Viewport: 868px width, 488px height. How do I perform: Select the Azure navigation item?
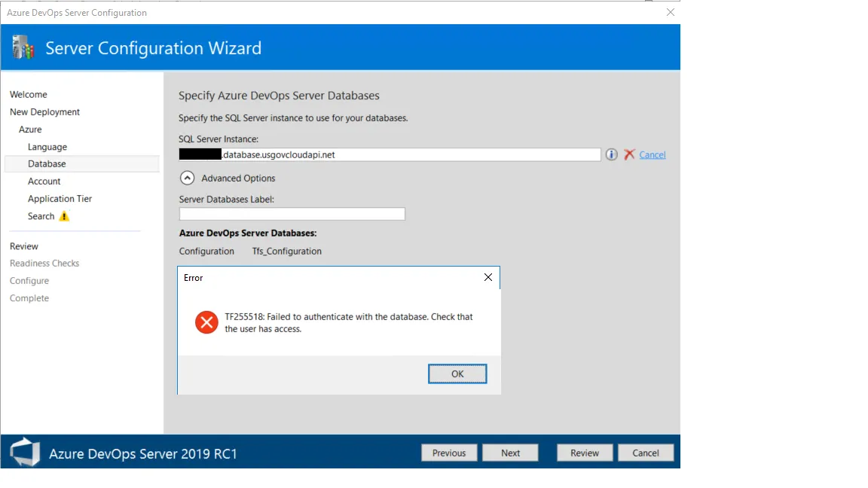(30, 130)
